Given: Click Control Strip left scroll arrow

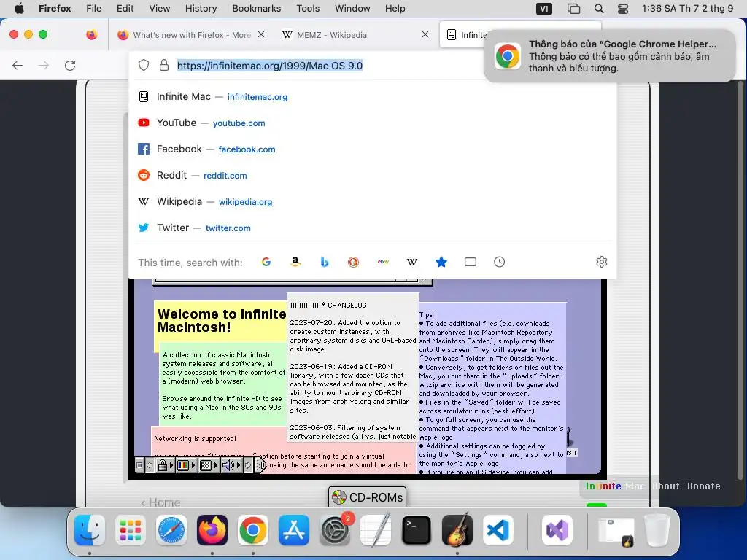Looking at the screenshot, I should (x=150, y=465).
